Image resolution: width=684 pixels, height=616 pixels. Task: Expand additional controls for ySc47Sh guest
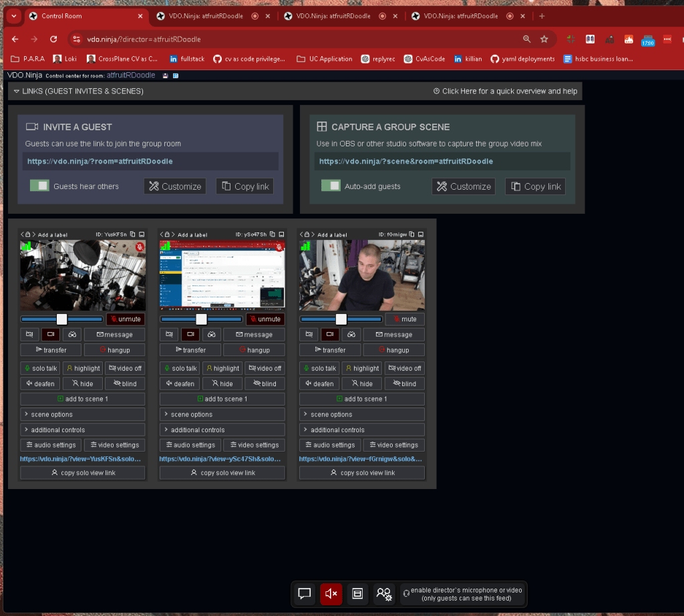click(x=222, y=430)
